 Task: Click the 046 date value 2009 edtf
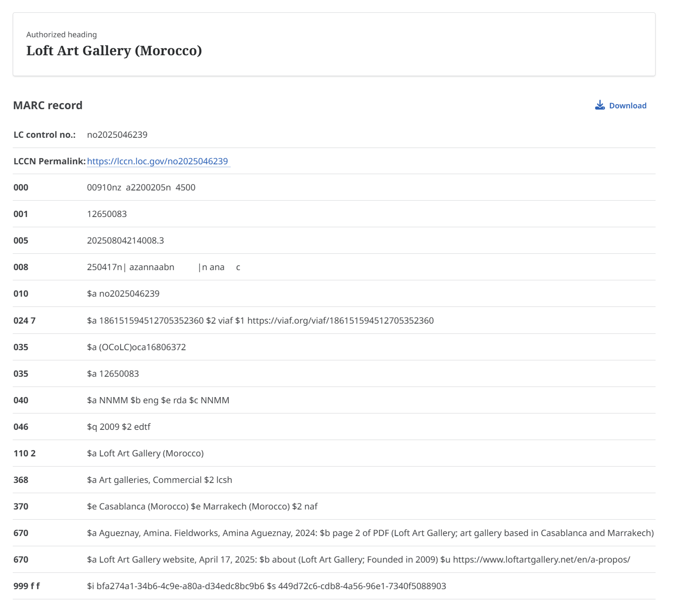[119, 427]
